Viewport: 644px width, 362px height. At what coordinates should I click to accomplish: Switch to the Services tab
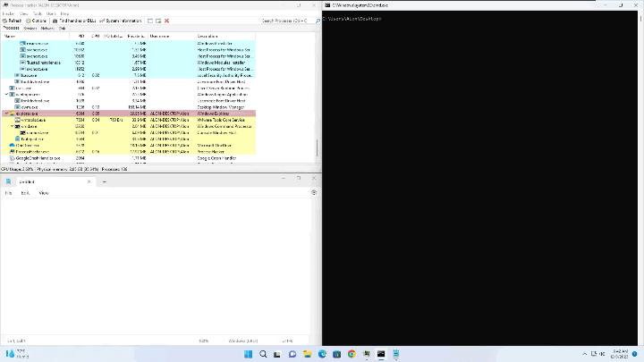30,29
